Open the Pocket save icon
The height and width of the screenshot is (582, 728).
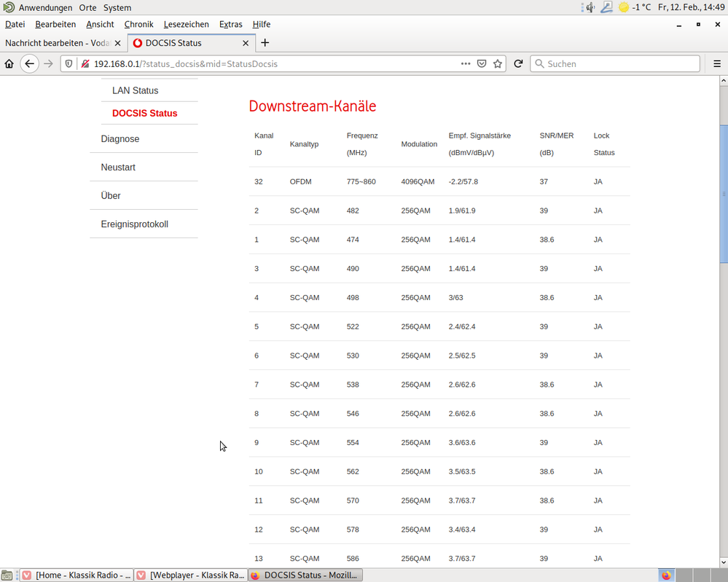pos(482,64)
